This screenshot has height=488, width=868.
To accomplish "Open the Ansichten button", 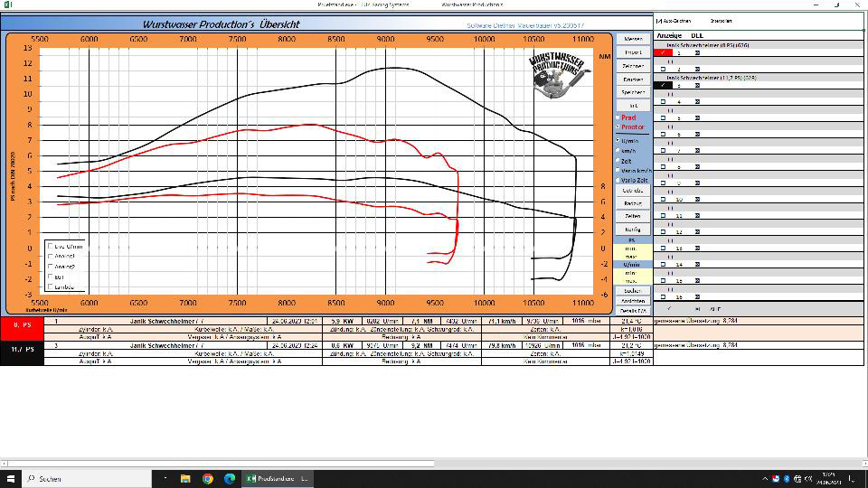I will 633,300.
